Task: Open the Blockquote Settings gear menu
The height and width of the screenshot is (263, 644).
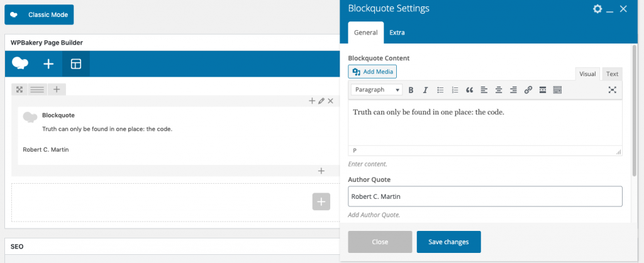Action: click(597, 9)
